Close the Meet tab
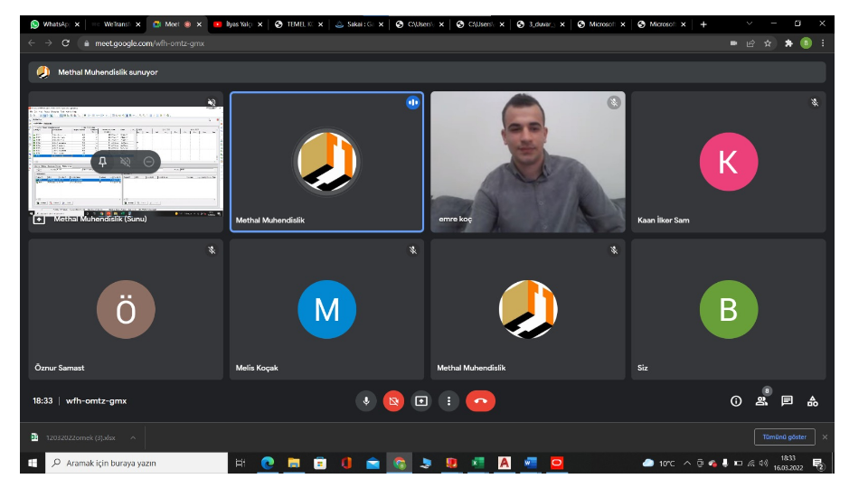Image resolution: width=868 pixels, height=488 pixels. click(199, 24)
